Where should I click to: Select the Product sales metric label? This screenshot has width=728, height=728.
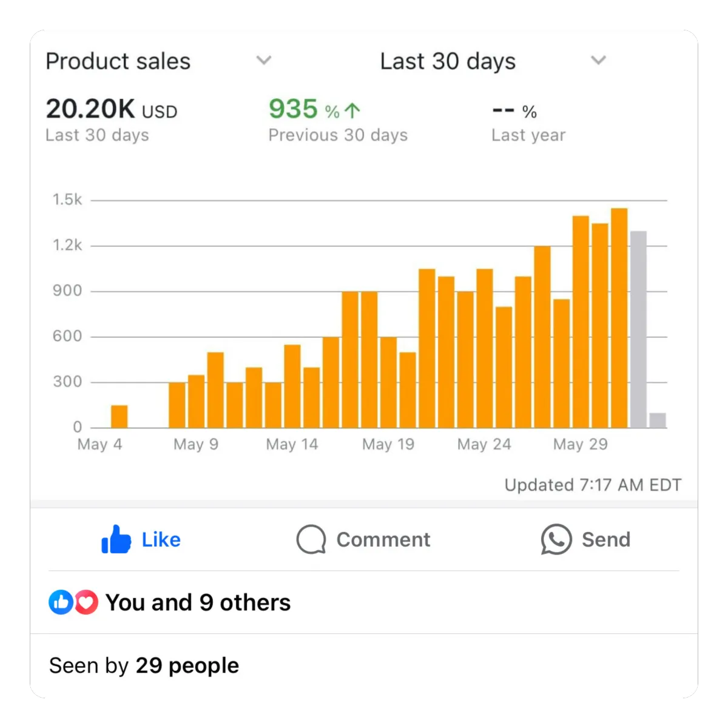pyautogui.click(x=118, y=61)
